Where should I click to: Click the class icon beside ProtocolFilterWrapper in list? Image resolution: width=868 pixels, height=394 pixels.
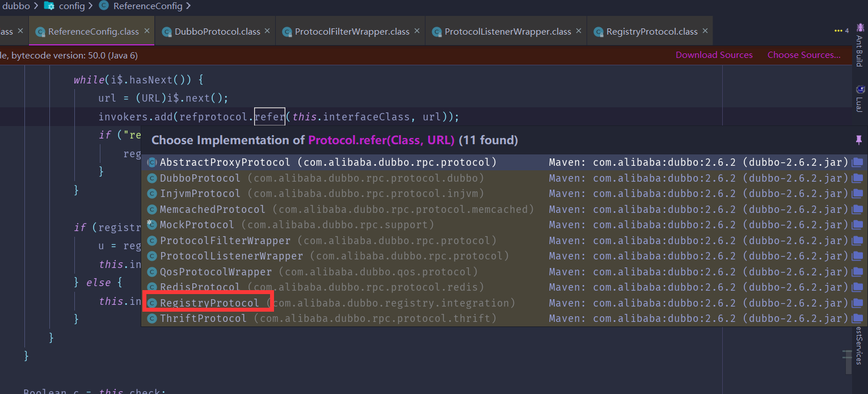click(152, 241)
